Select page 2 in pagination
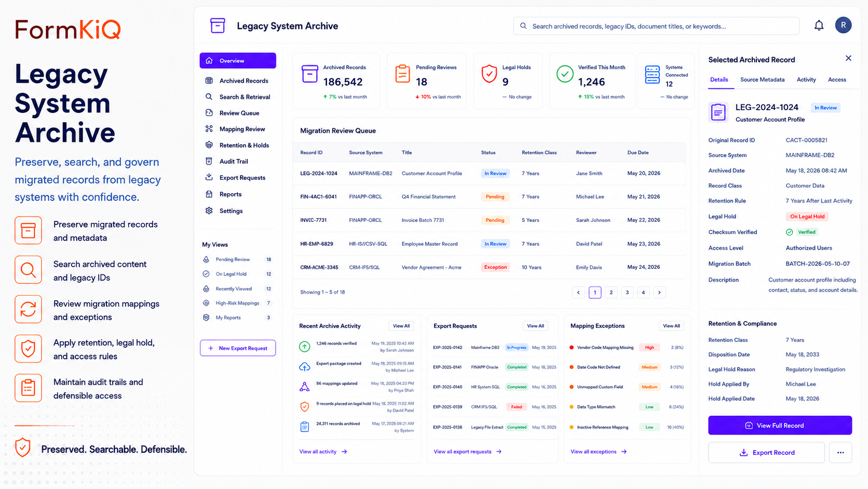Image resolution: width=868 pixels, height=489 pixels. pos(611,293)
